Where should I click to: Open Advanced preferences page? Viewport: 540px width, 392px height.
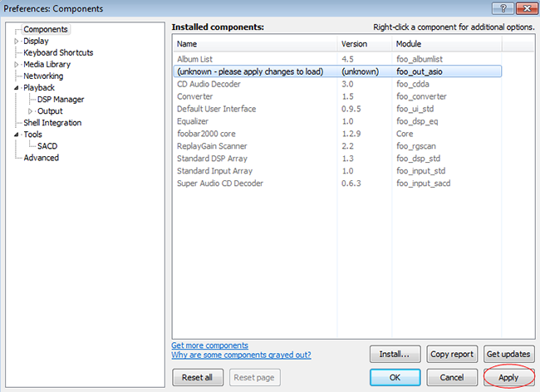[41, 158]
